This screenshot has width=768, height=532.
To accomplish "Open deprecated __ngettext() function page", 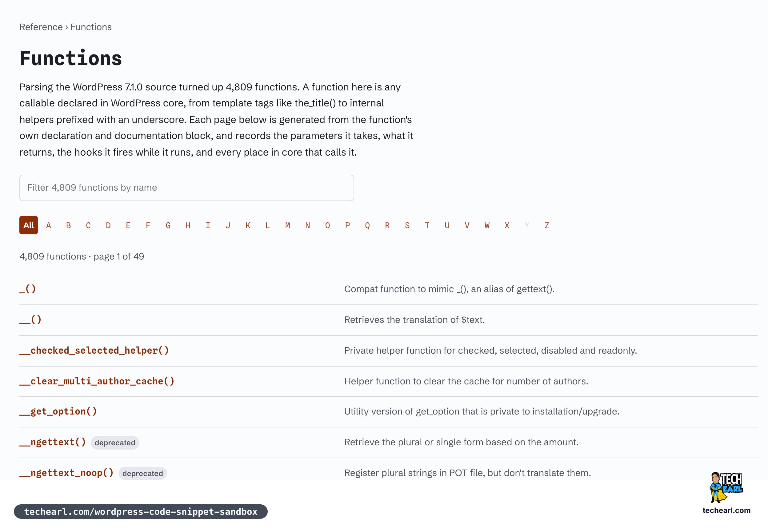I will pos(53,442).
